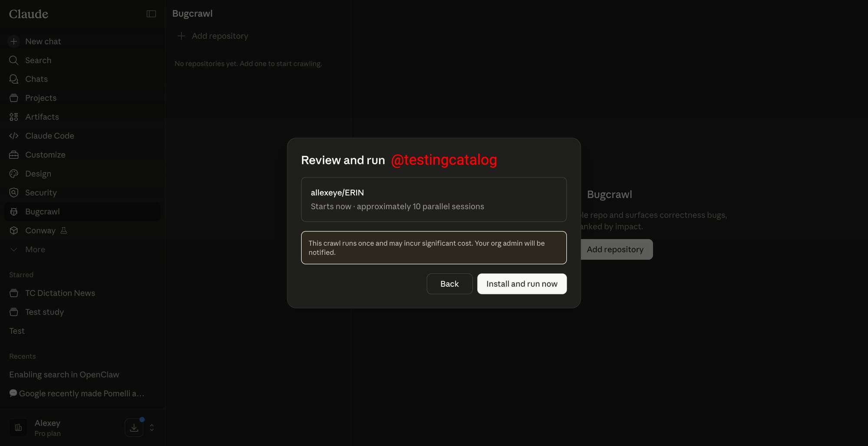The image size is (868, 446).
Task: Click the Security shield icon
Action: pos(14,193)
